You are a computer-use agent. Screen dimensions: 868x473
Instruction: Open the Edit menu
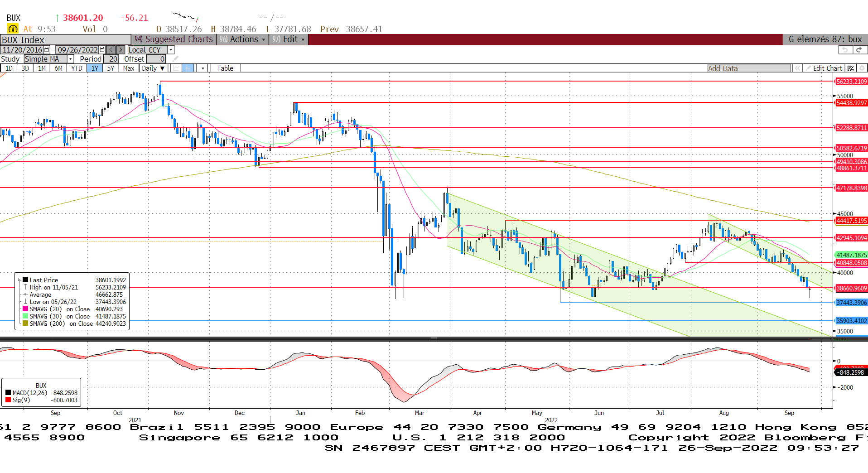pyautogui.click(x=289, y=39)
